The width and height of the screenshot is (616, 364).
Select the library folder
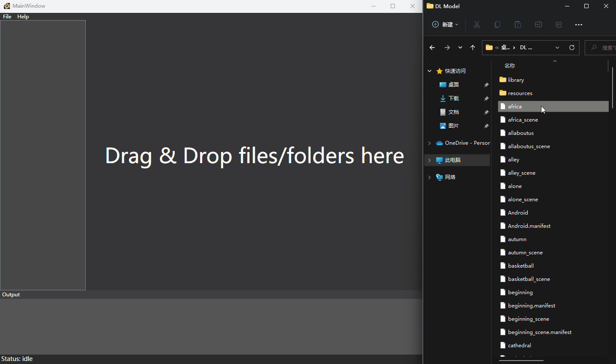553,80
